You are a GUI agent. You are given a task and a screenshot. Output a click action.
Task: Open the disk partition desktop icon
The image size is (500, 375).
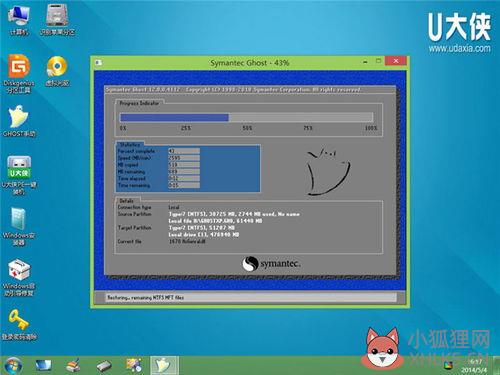57,20
